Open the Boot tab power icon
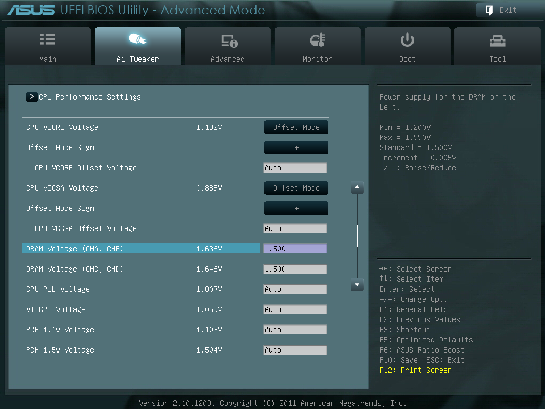The width and height of the screenshot is (545, 409). pos(407,40)
